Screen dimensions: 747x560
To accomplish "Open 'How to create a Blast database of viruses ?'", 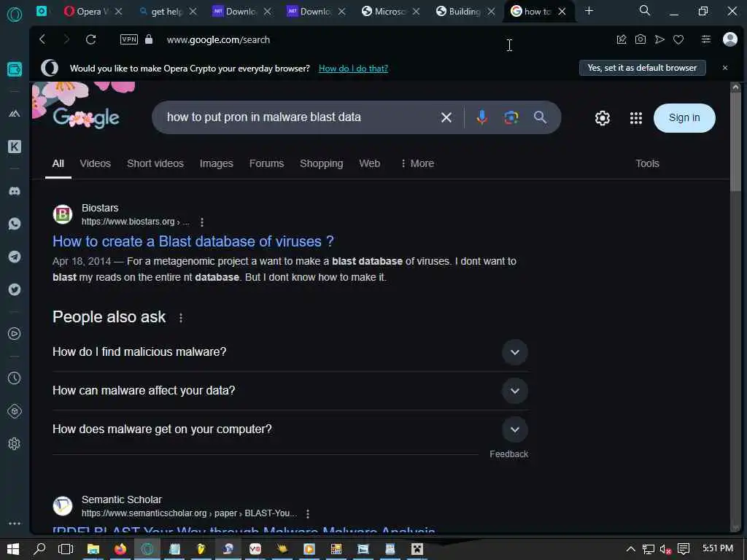I will pos(193,241).
